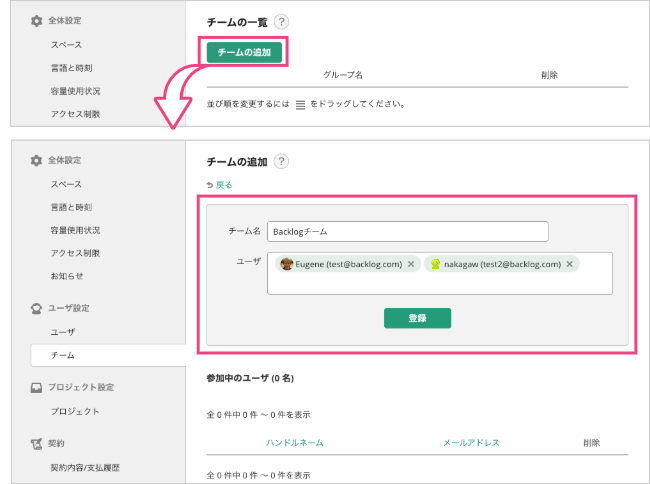
Task: Click ユーザ設定 section label
Action: tap(69, 308)
